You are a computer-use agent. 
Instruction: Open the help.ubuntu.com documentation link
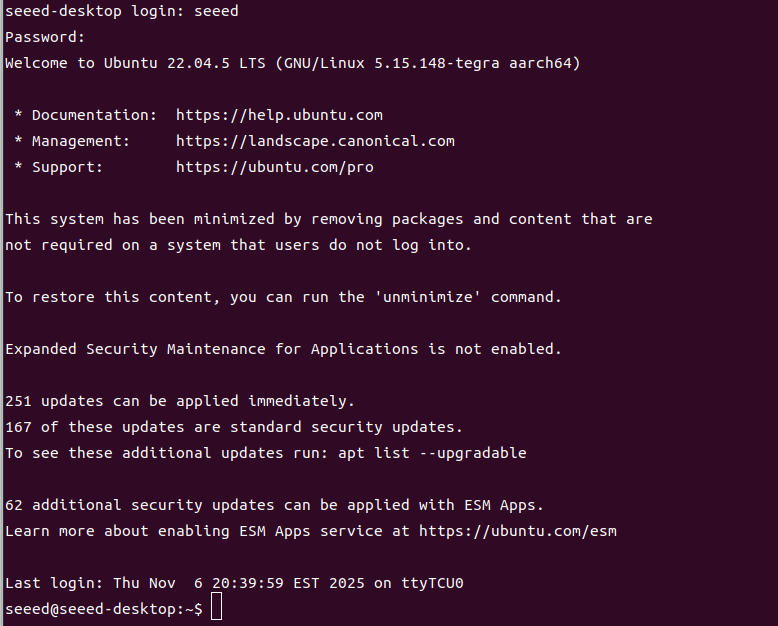point(279,115)
